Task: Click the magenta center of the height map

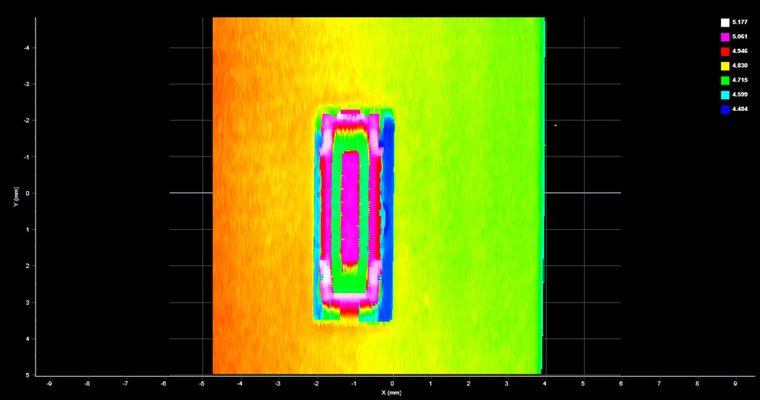Action: (350, 208)
